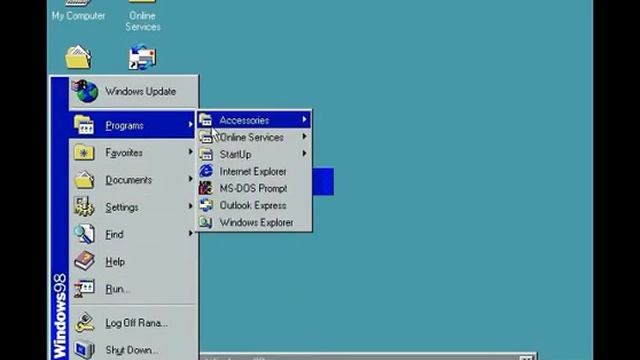Image resolution: width=640 pixels, height=360 pixels.
Task: Open the Online Services desktop folder
Action: (142, 16)
